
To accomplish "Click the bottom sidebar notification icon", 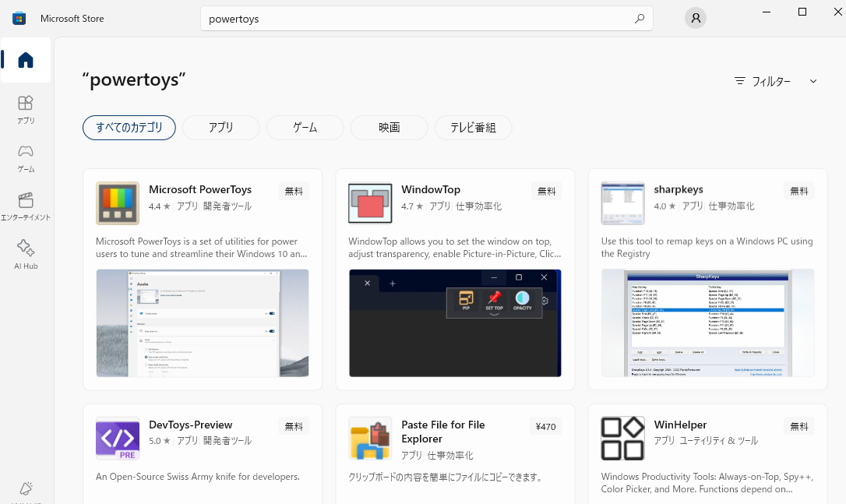I will (x=26, y=488).
